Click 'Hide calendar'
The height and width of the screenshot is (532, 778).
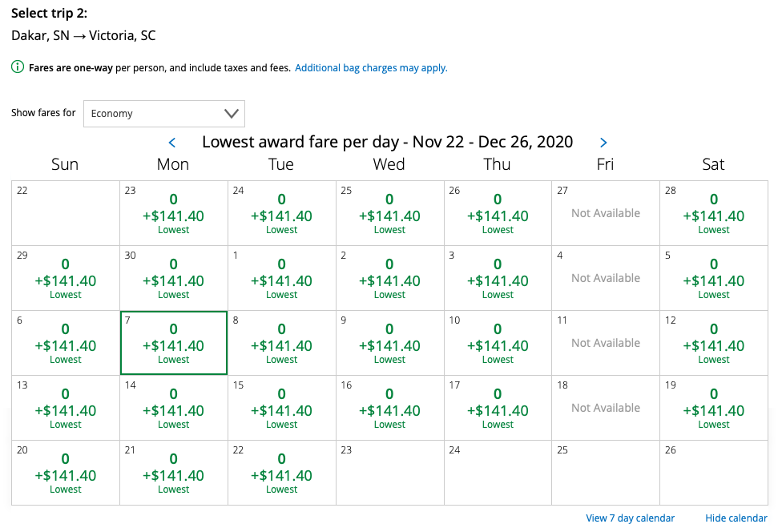[x=736, y=518]
